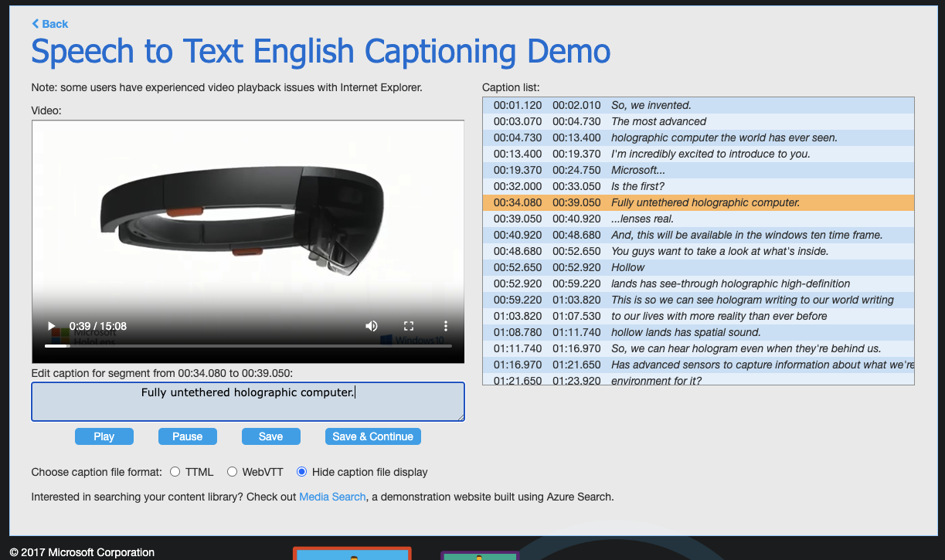This screenshot has width=945, height=560.
Task: Select caption 'hollow lands has spatial sound.'
Action: pyautogui.click(x=685, y=332)
